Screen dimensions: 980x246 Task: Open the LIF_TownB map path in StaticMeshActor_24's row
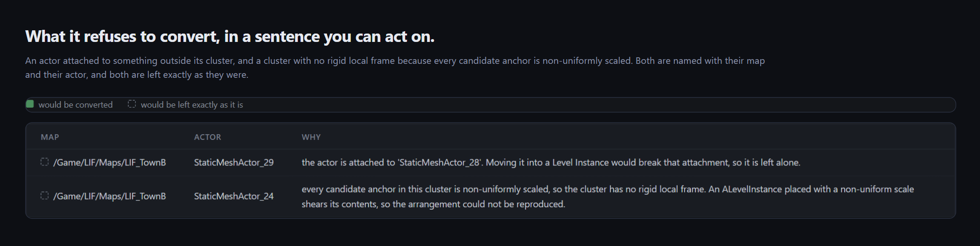click(x=110, y=196)
